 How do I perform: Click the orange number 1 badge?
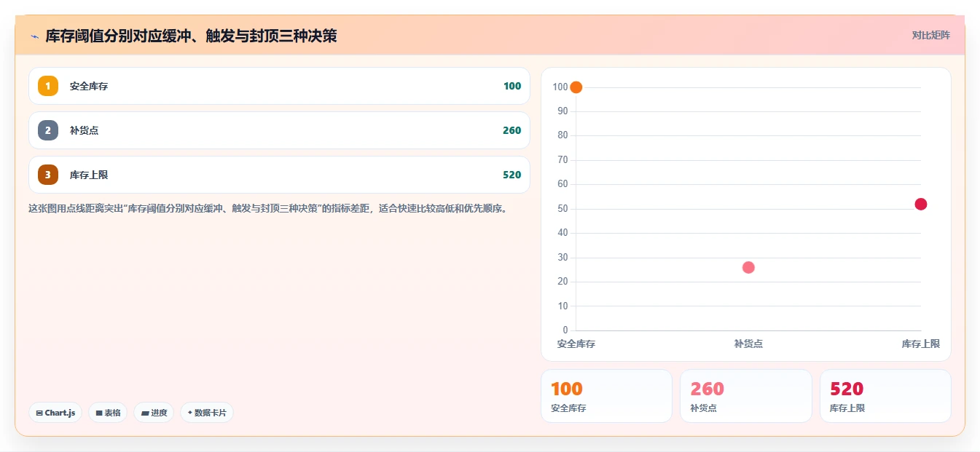tap(48, 86)
